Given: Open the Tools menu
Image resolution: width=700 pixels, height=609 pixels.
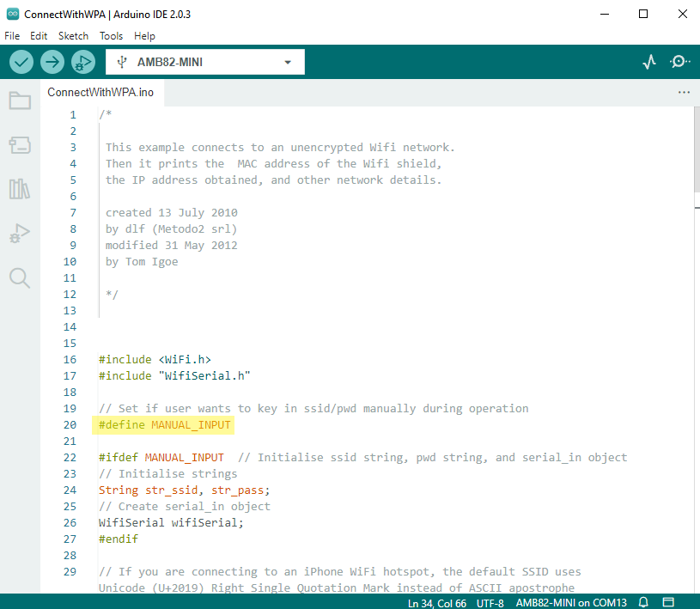Looking at the screenshot, I should (111, 36).
